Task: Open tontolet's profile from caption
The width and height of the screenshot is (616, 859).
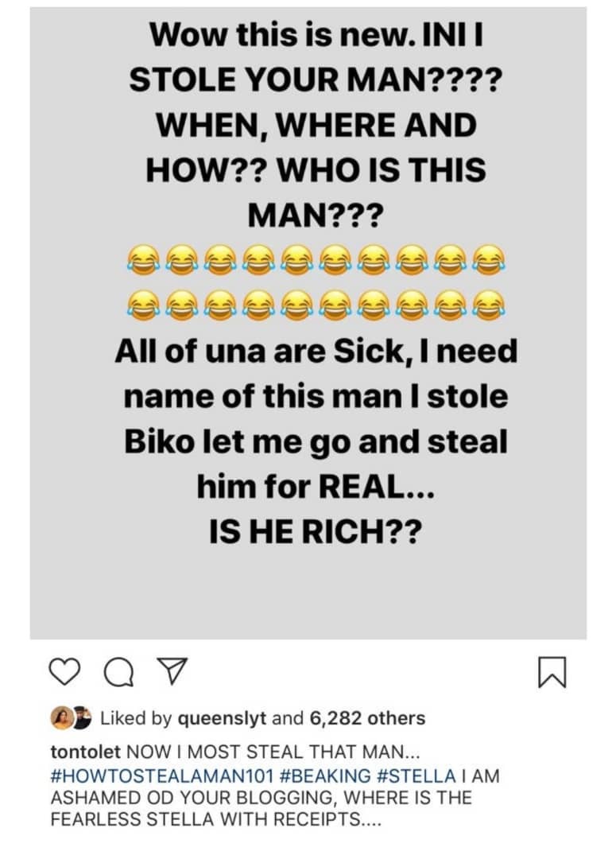Action: [x=86, y=752]
